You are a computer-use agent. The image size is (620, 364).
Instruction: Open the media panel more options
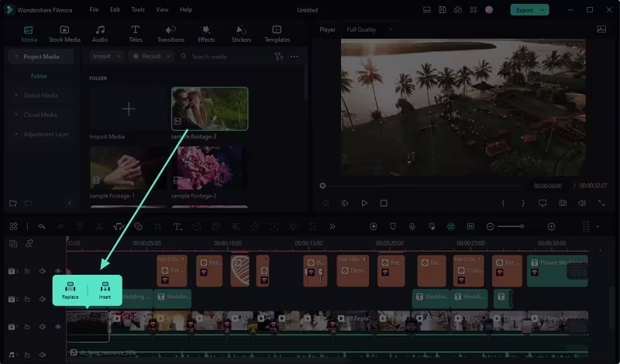[294, 57]
